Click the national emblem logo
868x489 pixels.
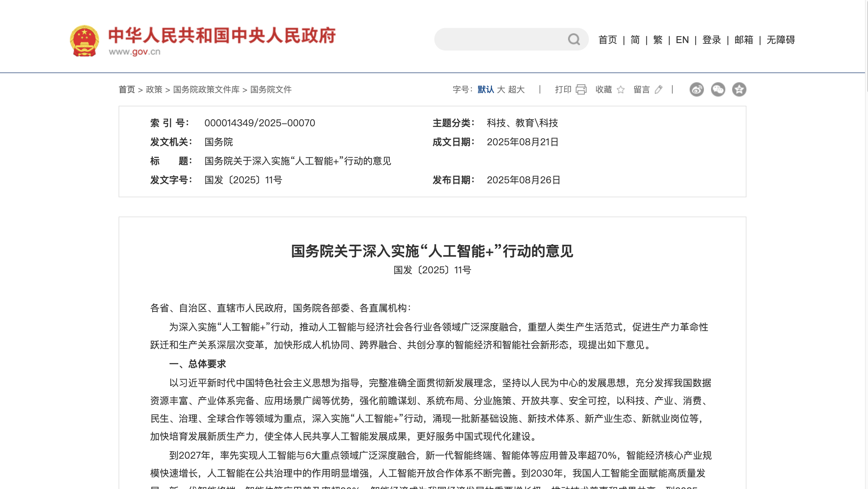84,41
